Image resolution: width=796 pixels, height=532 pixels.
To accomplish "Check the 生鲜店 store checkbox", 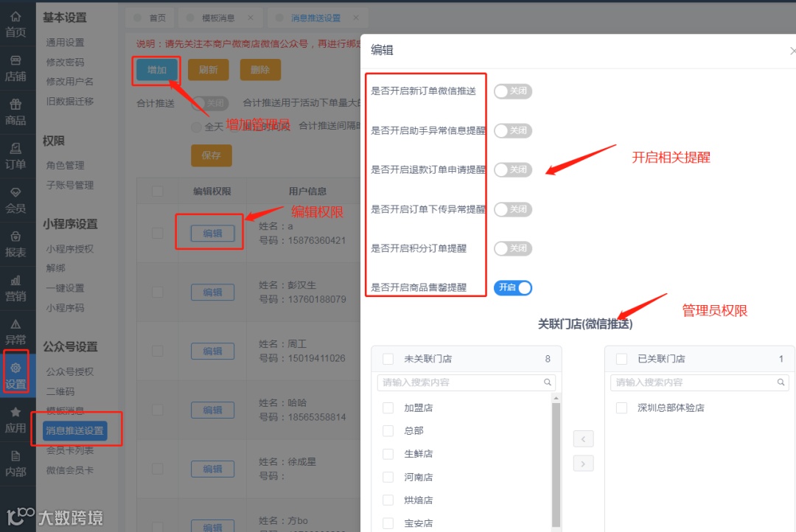I will click(388, 454).
